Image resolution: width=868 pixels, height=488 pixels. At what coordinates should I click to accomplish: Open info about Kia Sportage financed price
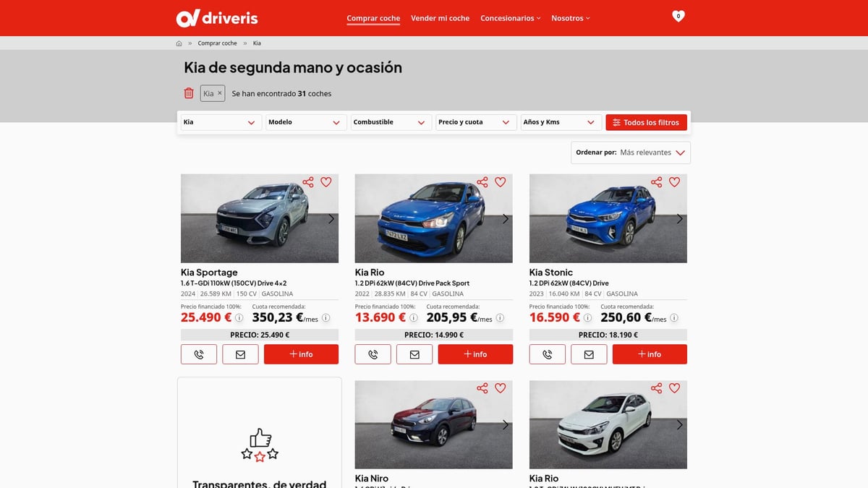(x=239, y=318)
